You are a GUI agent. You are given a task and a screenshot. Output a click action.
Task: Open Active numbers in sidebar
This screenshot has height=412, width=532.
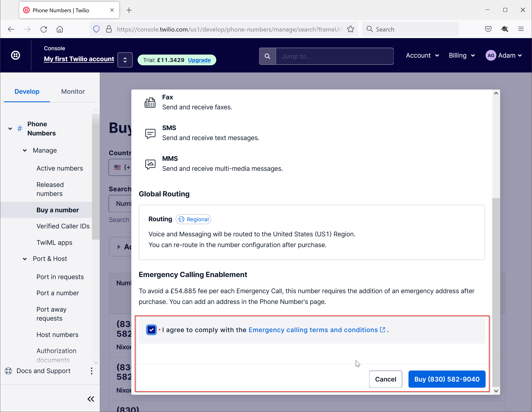tap(60, 168)
